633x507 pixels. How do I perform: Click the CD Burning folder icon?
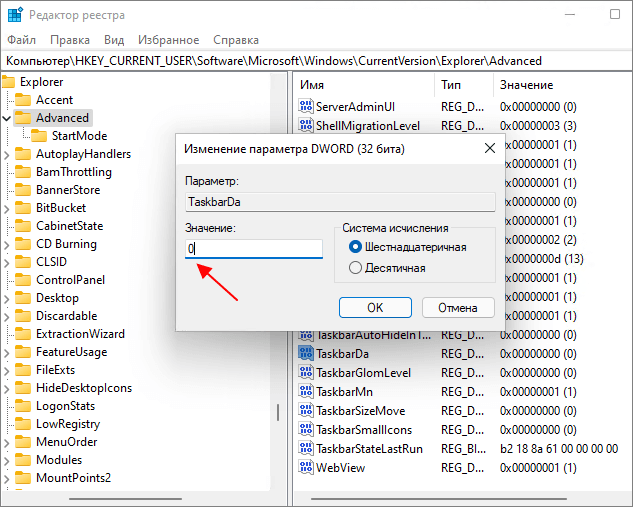(x=23, y=243)
